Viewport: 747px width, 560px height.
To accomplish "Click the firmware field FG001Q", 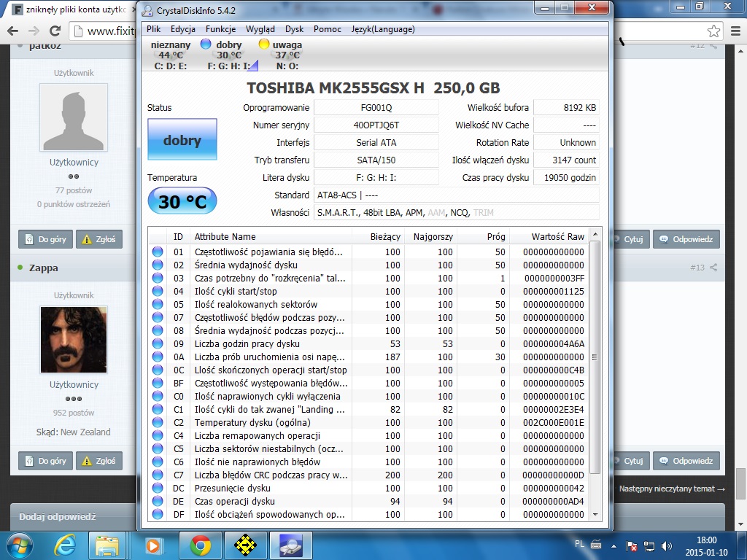I will coord(376,108).
